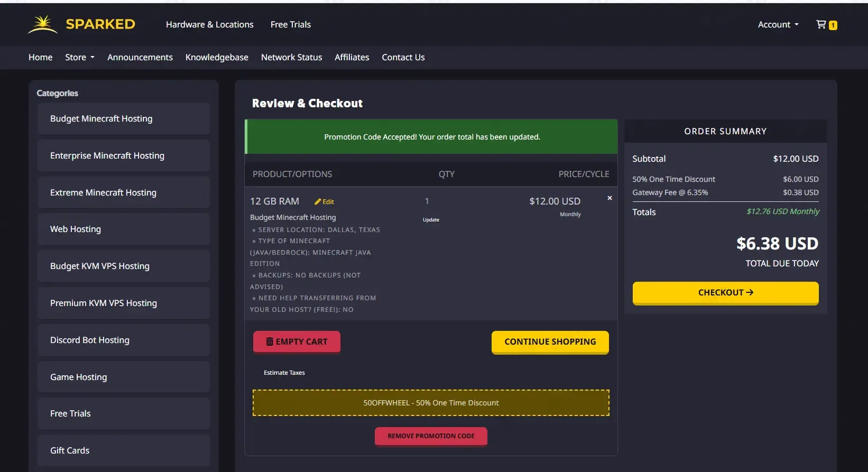Click the Update quantity link

[x=431, y=220]
